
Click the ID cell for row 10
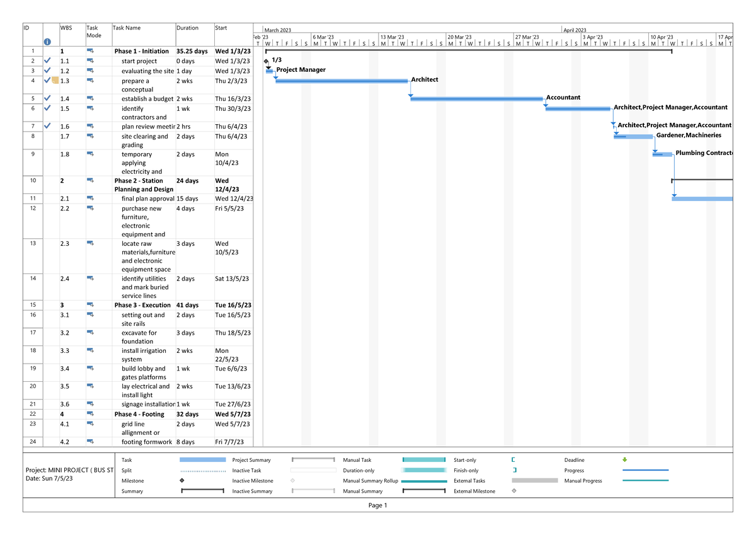click(32, 181)
